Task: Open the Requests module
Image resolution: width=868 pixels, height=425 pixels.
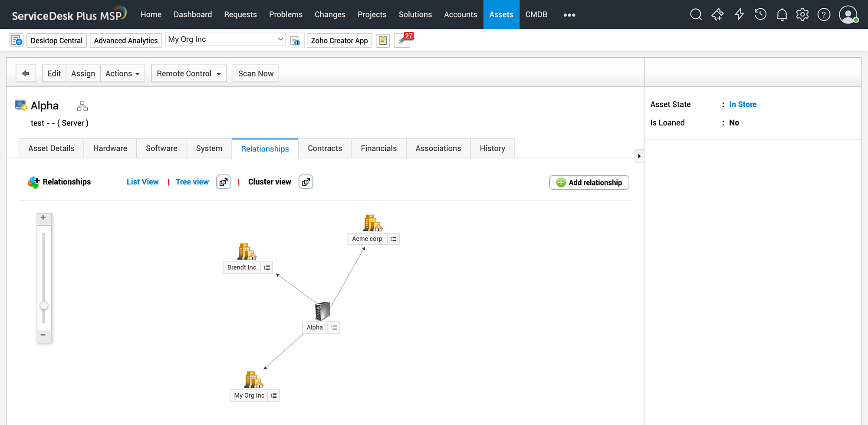Action: pyautogui.click(x=240, y=14)
